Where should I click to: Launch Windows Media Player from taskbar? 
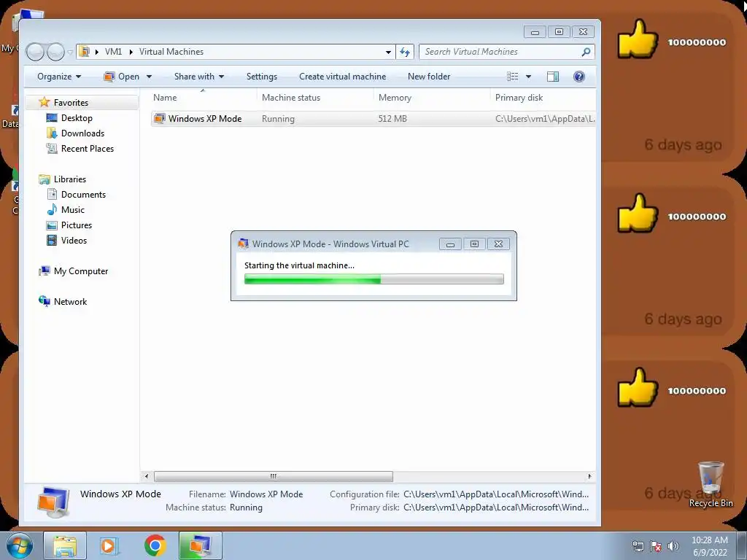click(x=109, y=546)
